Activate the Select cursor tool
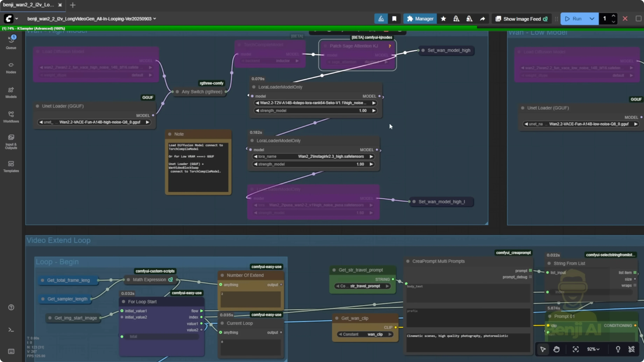This screenshot has width=644, height=362. [543, 349]
